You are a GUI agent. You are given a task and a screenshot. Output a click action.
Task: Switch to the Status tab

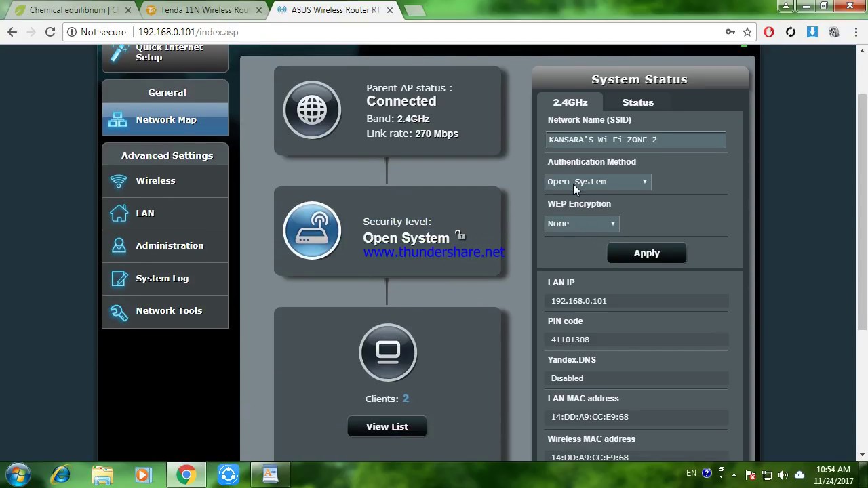pyautogui.click(x=638, y=102)
